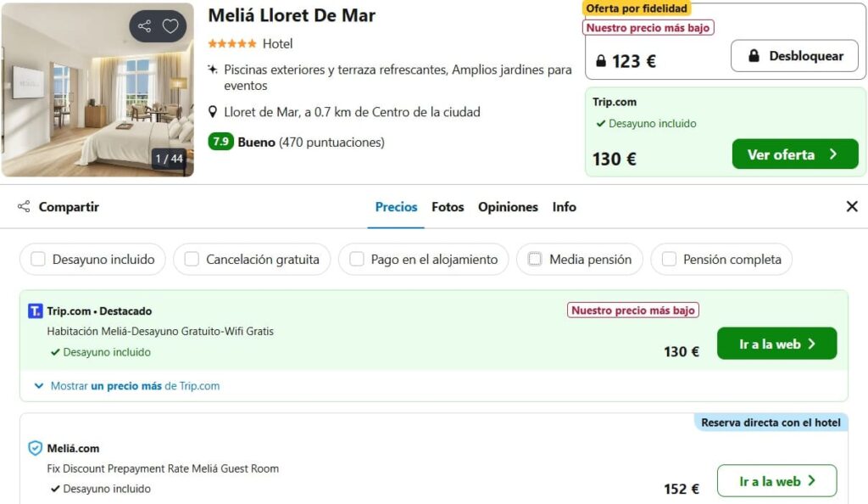Click the Desbloquear button
This screenshot has height=504, width=868.
pyautogui.click(x=794, y=56)
